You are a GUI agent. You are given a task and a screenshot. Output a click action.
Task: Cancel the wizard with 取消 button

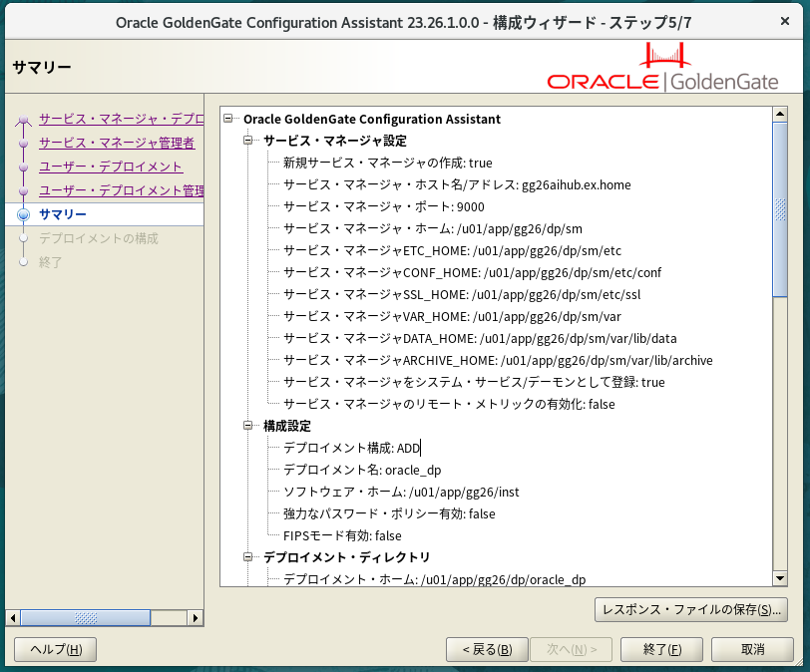tap(753, 649)
